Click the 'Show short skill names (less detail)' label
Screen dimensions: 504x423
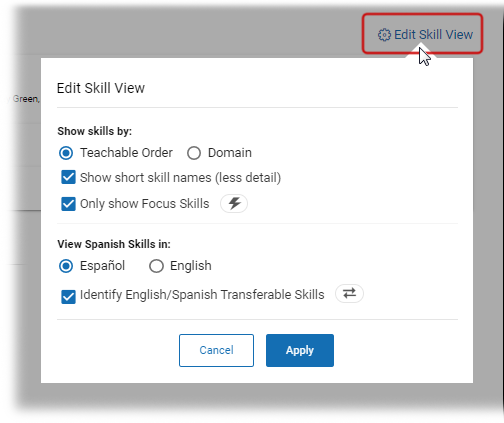click(x=180, y=178)
